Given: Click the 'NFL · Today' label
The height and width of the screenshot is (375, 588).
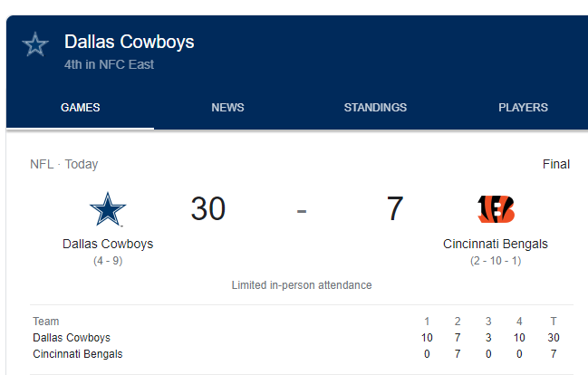Looking at the screenshot, I should (64, 164).
